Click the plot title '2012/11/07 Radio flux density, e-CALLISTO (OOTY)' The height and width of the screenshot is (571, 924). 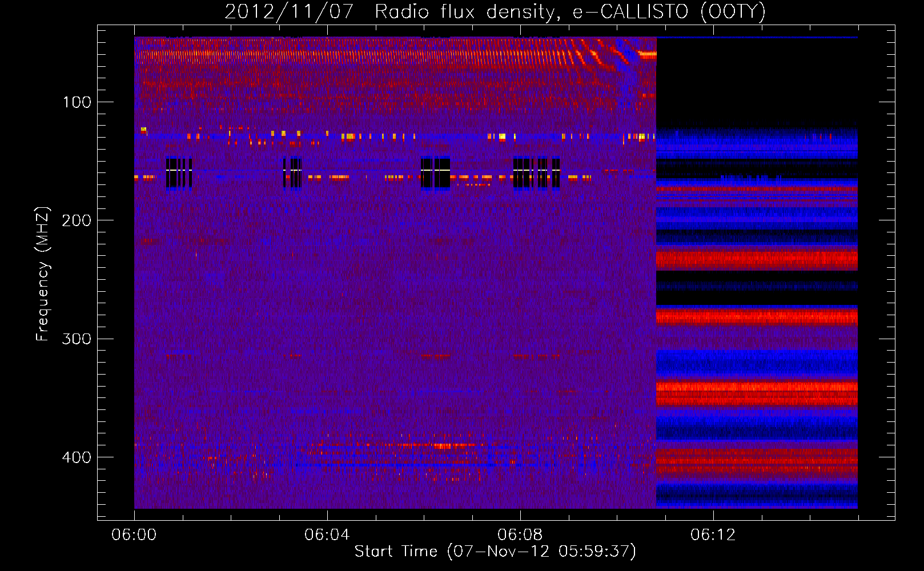pos(495,12)
